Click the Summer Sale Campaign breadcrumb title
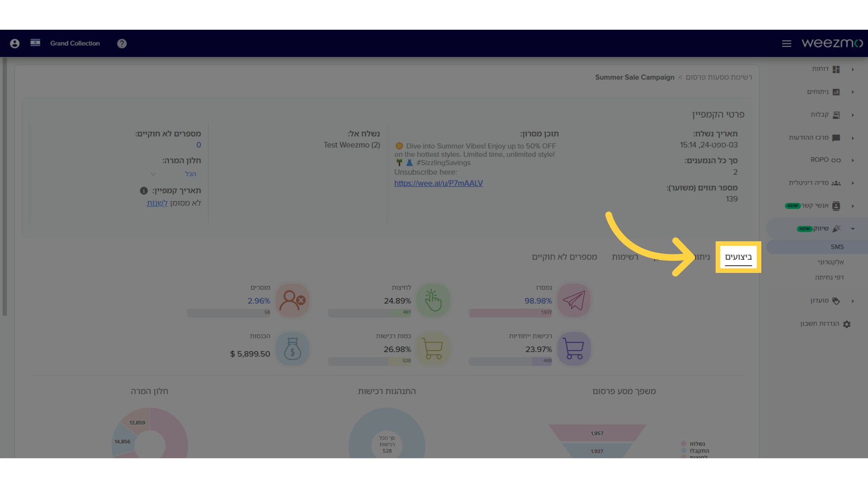The image size is (868, 488). click(634, 77)
